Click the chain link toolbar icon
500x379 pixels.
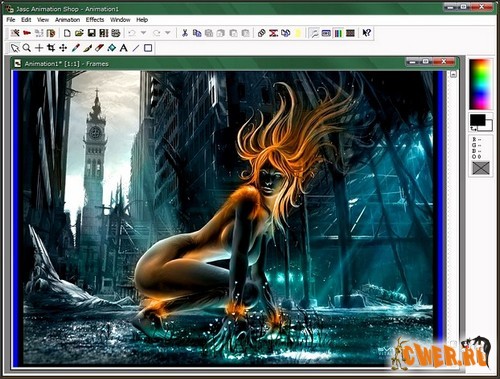coord(261,33)
